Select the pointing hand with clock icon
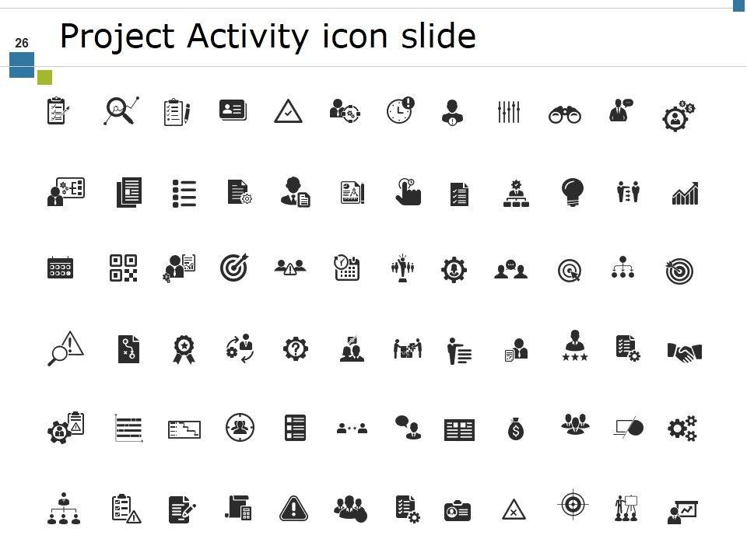This screenshot has width=747, height=560. click(409, 192)
